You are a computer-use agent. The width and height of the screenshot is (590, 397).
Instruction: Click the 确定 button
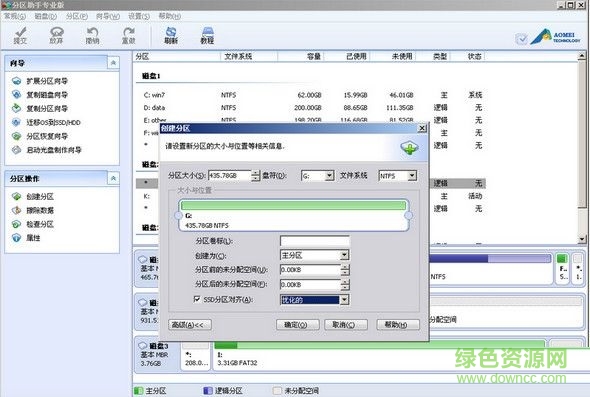click(x=298, y=325)
